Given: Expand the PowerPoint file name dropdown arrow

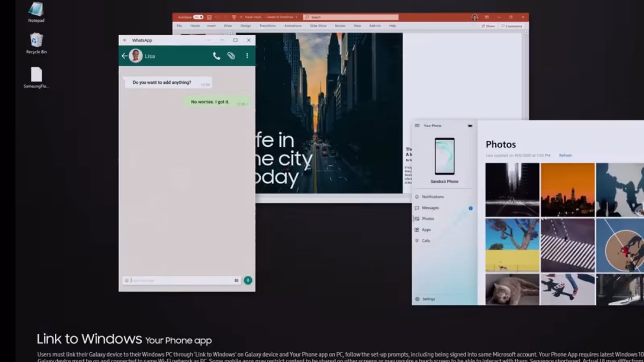Looking at the screenshot, I should point(297,17).
